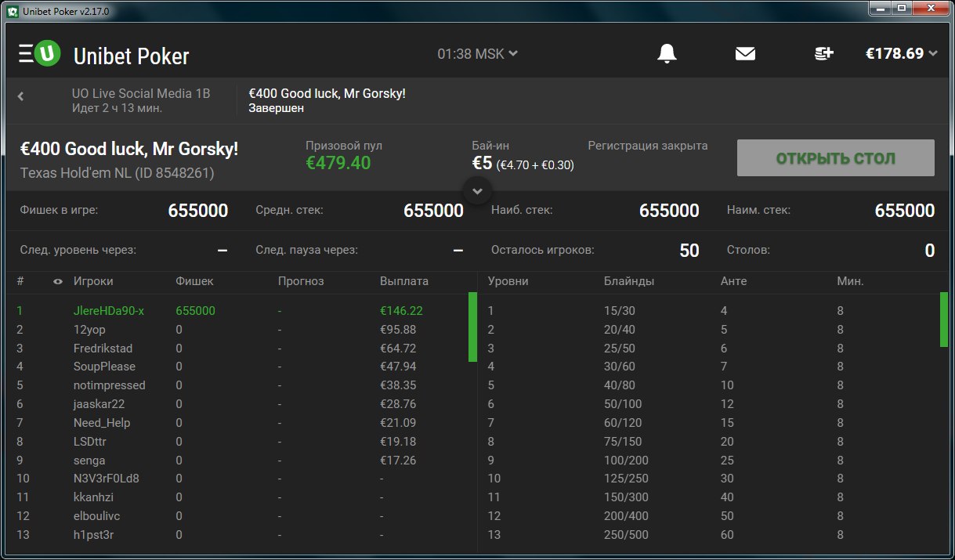Select player elboulivc
Screen dimensions: 955x560
click(96, 516)
